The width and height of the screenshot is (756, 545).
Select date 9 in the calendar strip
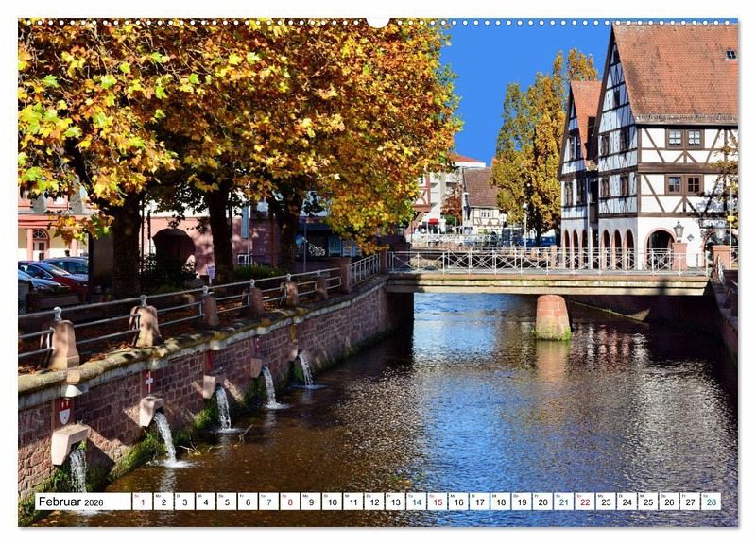click(311, 502)
